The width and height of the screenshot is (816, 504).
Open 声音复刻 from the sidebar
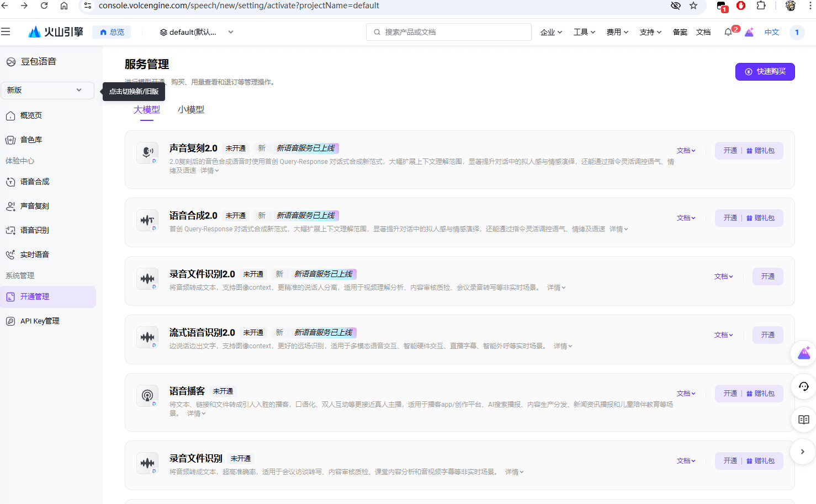[34, 205]
